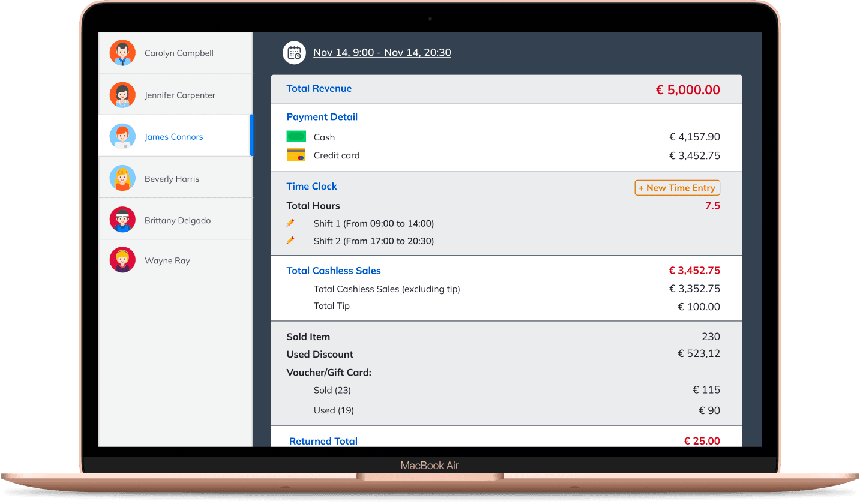Click Beverly Harris's avatar

pyautogui.click(x=122, y=178)
